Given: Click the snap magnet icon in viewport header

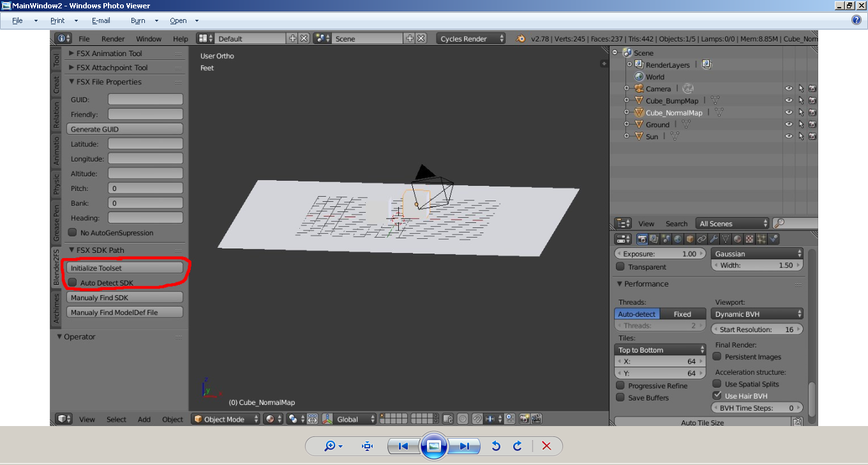Looking at the screenshot, I should click(477, 419).
